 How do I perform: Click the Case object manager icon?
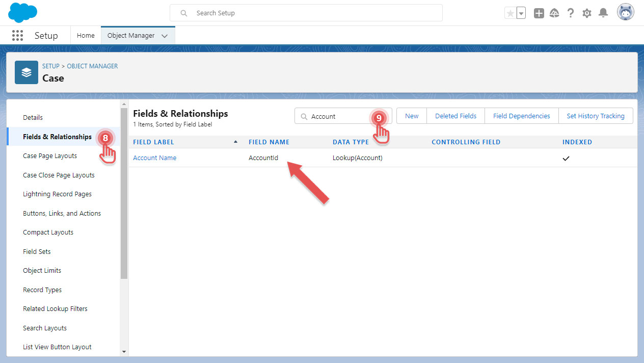click(26, 72)
